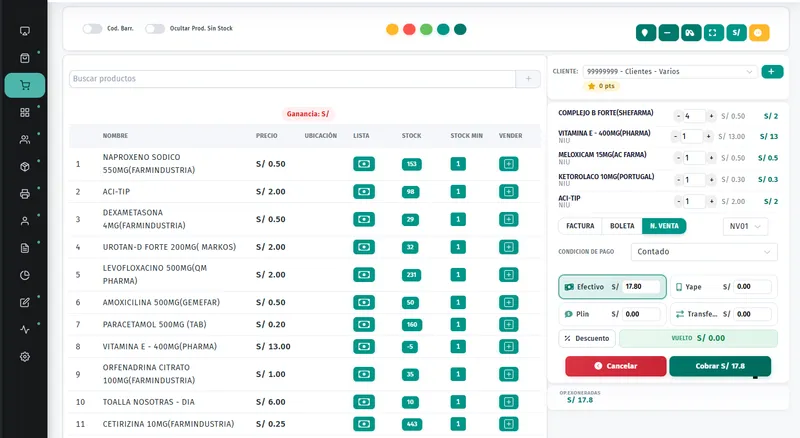Open the shopping cart sales page in sidebar
The width and height of the screenshot is (800, 438).
pyautogui.click(x=24, y=85)
